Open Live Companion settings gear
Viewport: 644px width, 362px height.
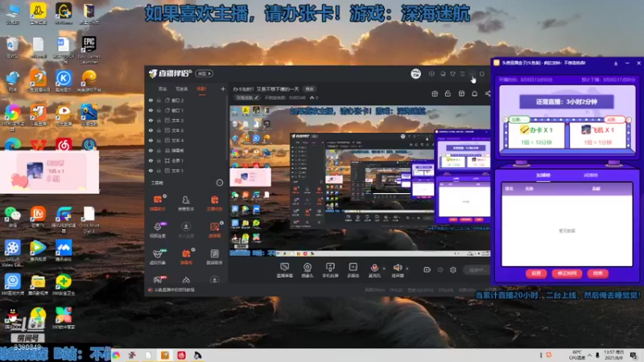[x=453, y=269]
